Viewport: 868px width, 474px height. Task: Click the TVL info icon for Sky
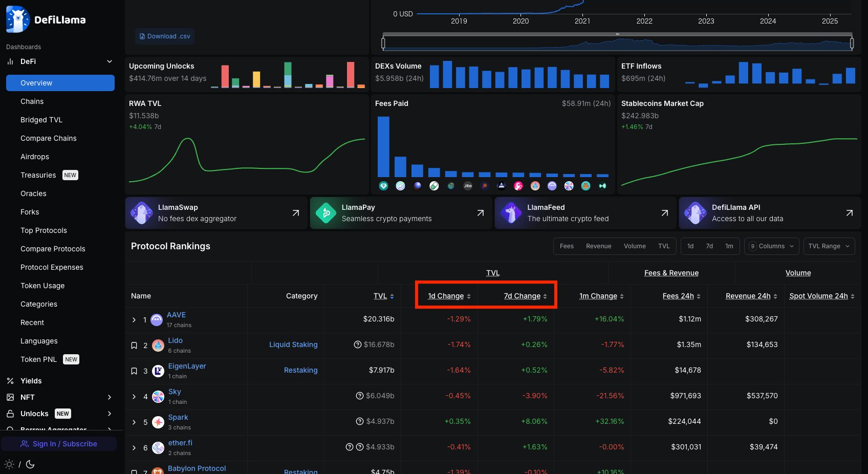(x=360, y=396)
